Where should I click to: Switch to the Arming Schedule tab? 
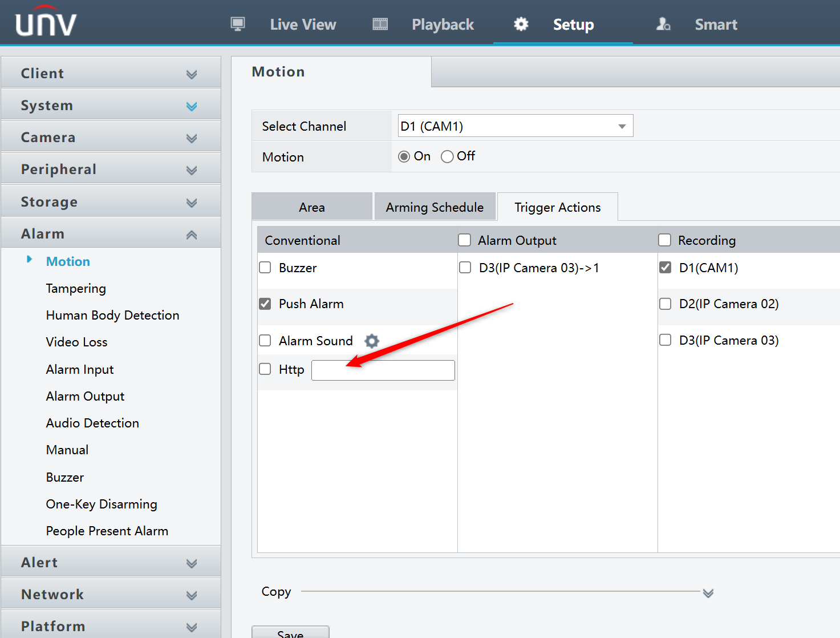(435, 207)
